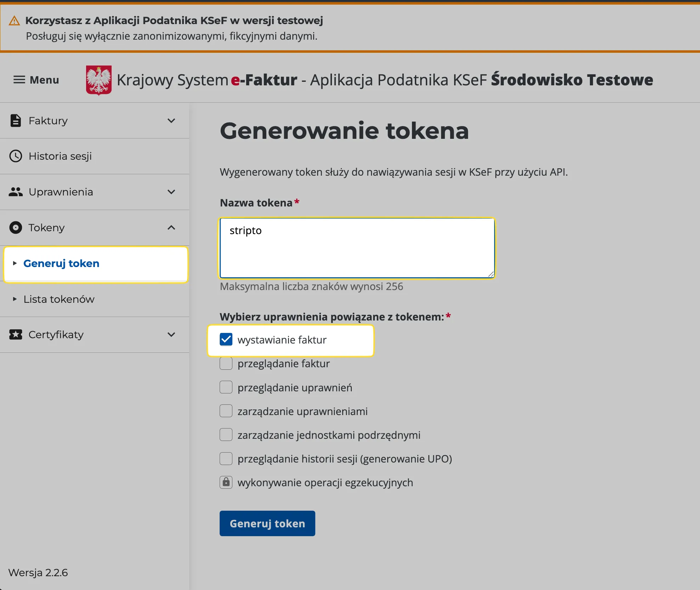This screenshot has width=700, height=590.
Task: Click the textarea resize handle corner
Action: pyautogui.click(x=491, y=274)
